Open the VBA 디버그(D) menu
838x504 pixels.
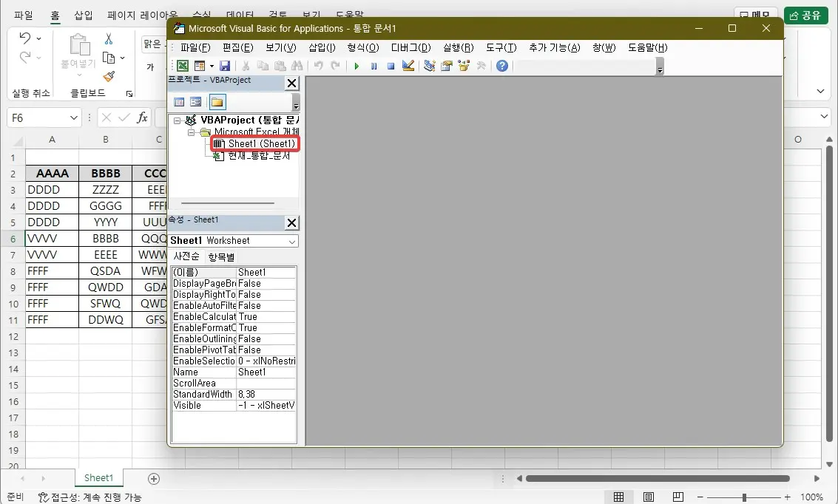410,47
